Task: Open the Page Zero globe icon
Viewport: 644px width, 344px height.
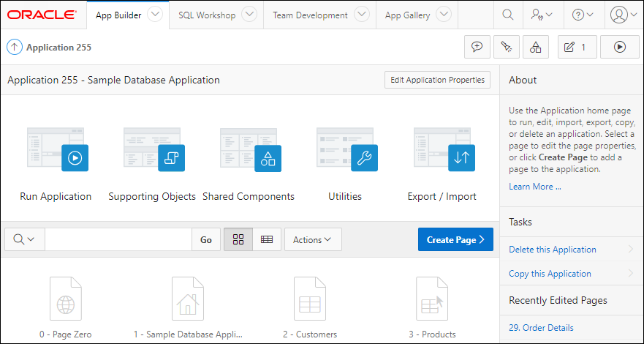Action: [66, 299]
